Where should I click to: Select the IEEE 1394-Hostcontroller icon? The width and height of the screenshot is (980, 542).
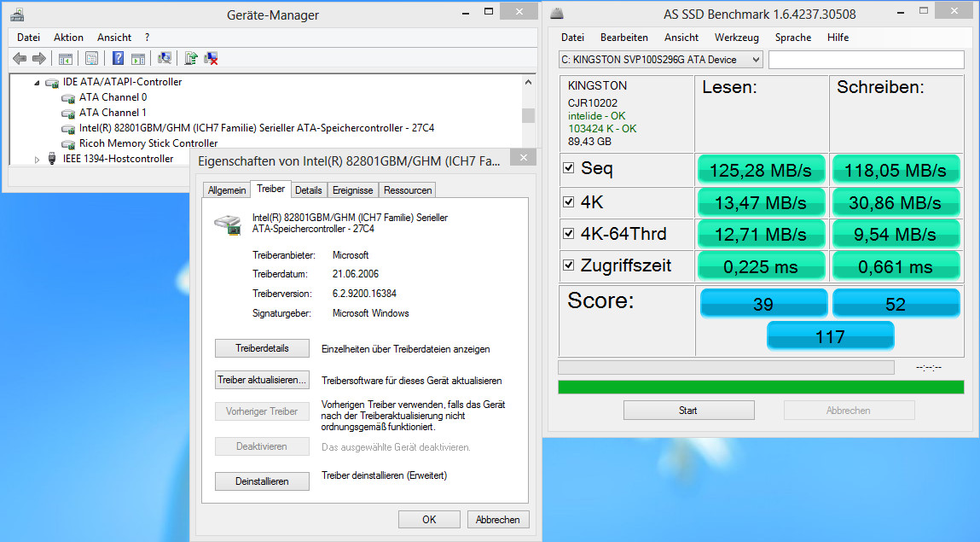52,159
